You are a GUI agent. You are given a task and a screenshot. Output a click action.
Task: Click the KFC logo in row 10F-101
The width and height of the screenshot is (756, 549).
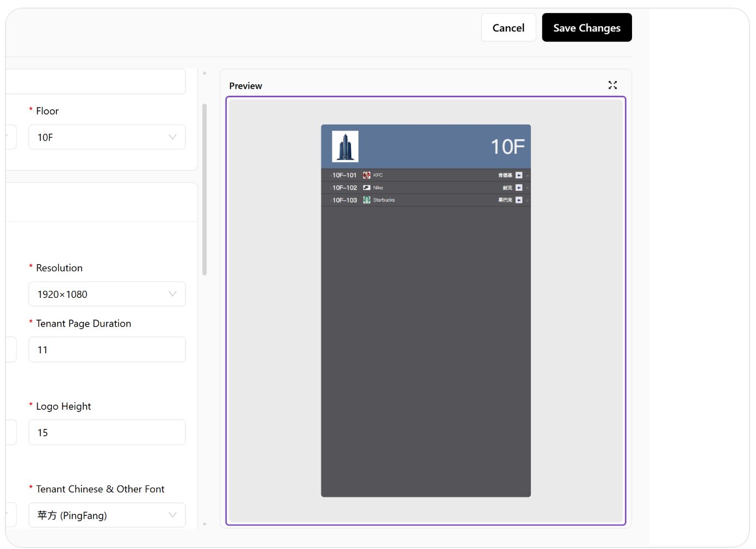(x=367, y=175)
